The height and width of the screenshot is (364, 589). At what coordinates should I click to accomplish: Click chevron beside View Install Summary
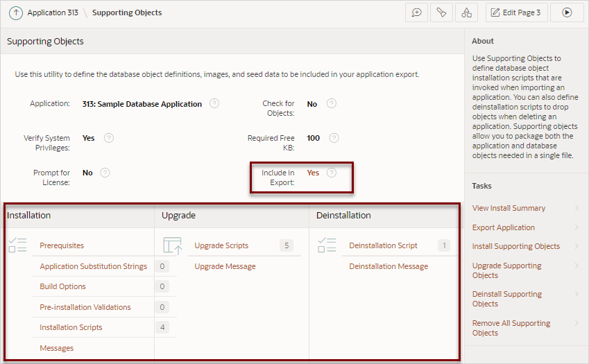click(x=577, y=208)
